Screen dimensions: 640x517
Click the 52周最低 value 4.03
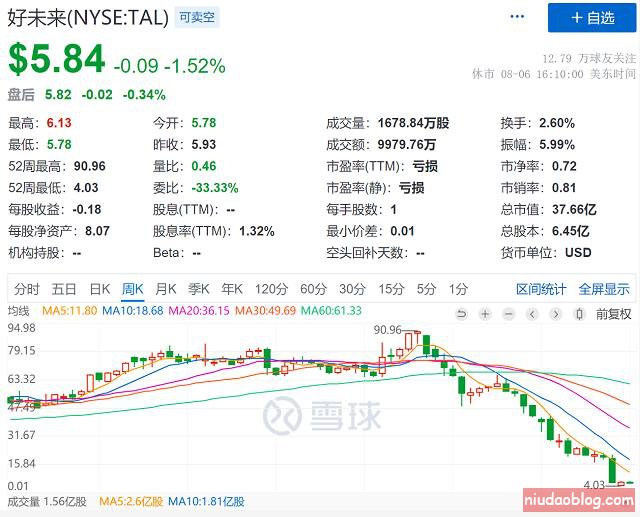(86, 188)
